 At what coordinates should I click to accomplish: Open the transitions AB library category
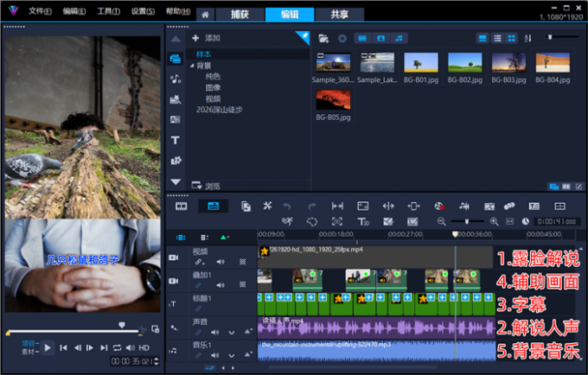pyautogui.click(x=176, y=119)
